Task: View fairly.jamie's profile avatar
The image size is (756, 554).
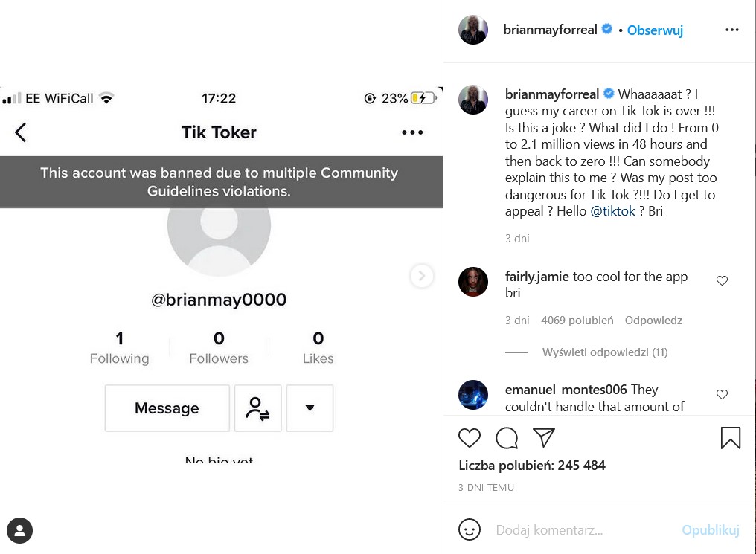Action: [473, 282]
